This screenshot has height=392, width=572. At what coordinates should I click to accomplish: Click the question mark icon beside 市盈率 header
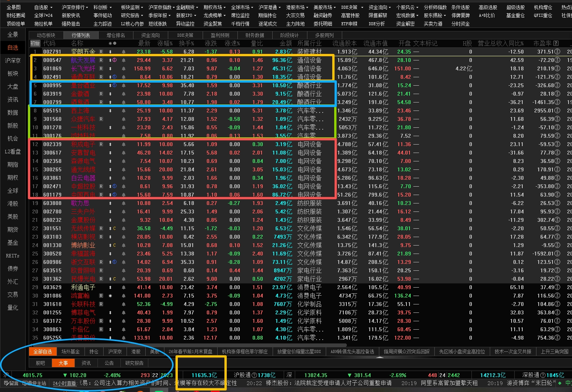point(556,43)
